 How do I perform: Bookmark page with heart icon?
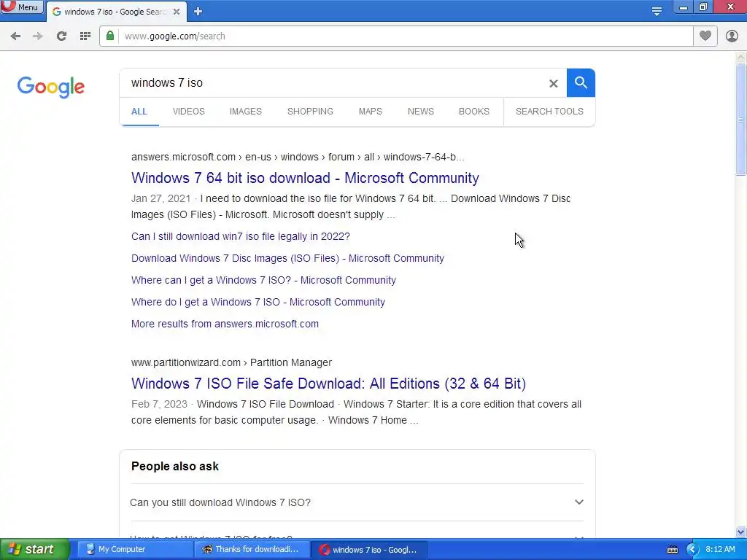coord(705,36)
